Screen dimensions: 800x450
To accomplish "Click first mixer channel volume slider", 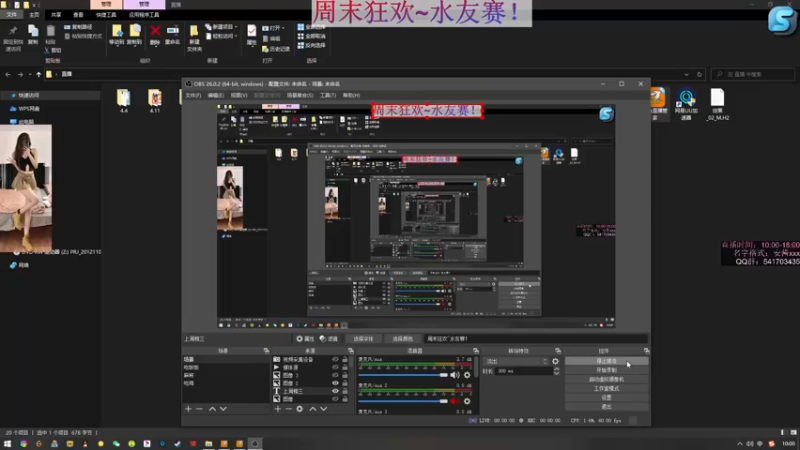I will 403,375.
